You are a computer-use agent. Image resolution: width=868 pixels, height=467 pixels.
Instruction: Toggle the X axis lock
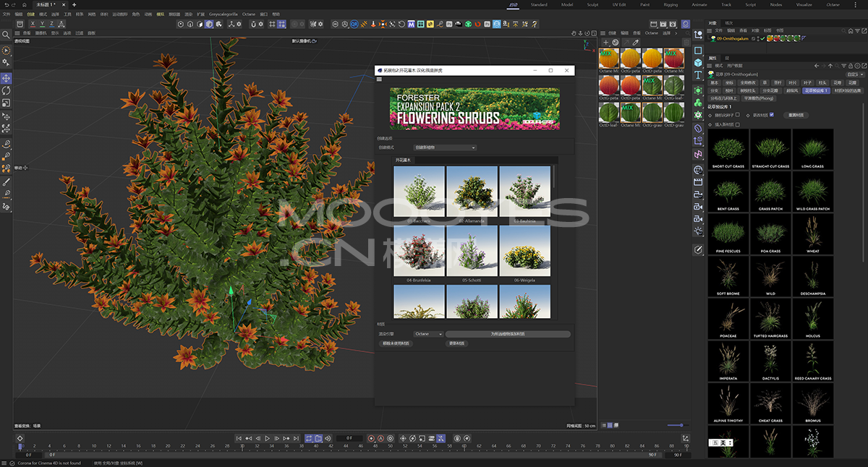tap(32, 24)
